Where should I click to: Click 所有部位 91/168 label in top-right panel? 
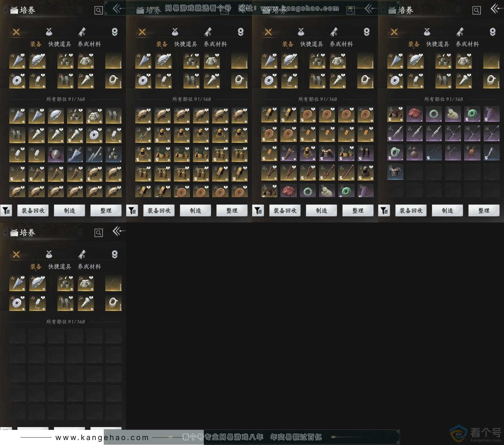[x=443, y=99]
